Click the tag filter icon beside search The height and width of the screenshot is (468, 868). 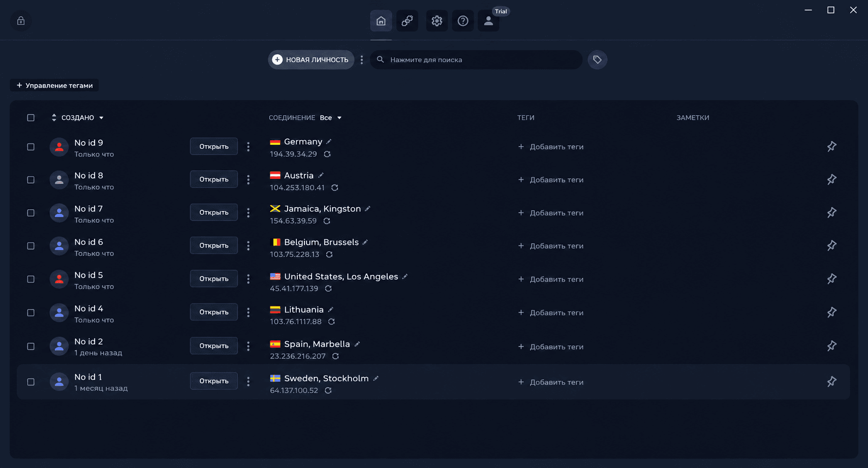coord(597,60)
